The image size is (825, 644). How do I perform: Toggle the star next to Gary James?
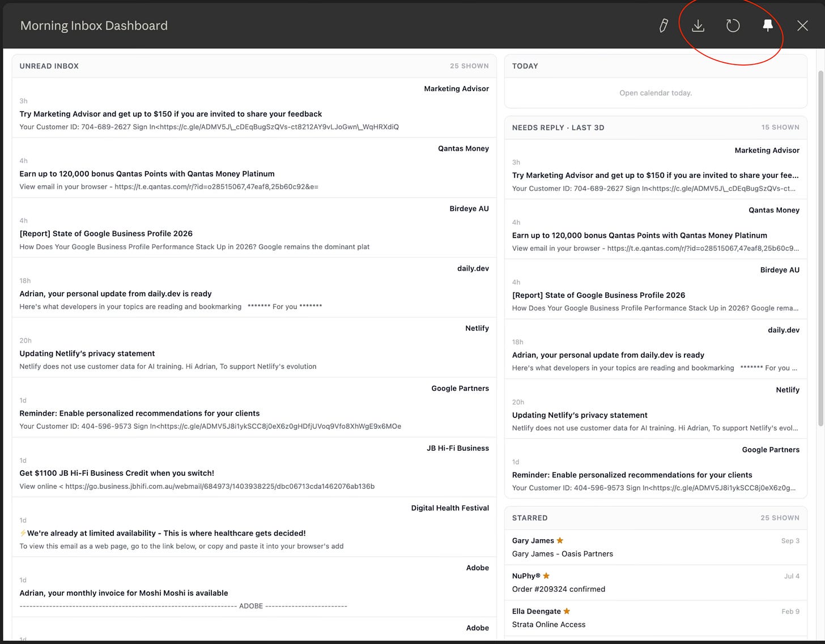(x=560, y=540)
